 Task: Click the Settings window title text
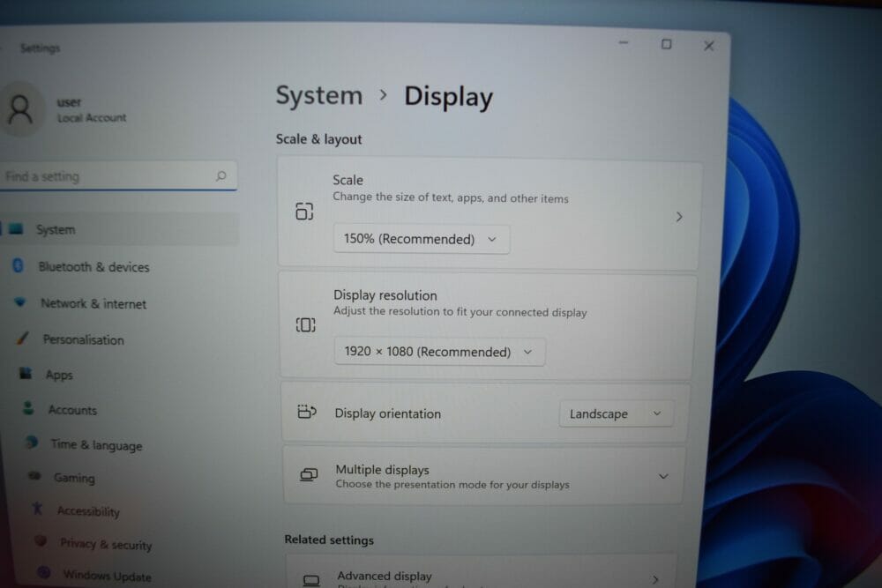coord(40,48)
